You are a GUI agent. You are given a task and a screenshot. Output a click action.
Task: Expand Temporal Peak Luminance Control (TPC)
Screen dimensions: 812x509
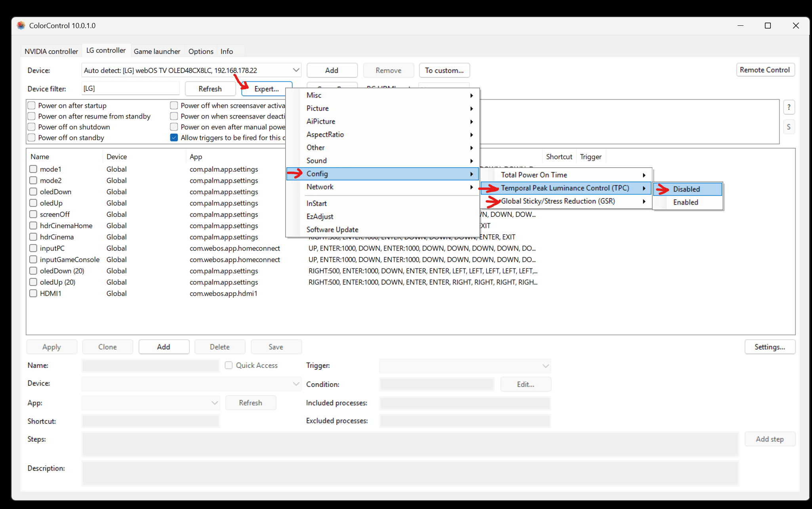point(566,188)
